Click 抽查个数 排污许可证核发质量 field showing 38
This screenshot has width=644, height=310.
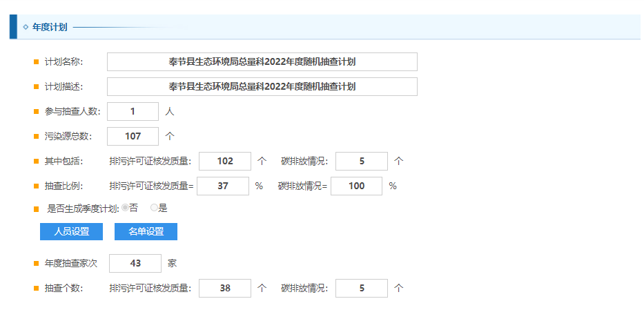[x=225, y=288]
